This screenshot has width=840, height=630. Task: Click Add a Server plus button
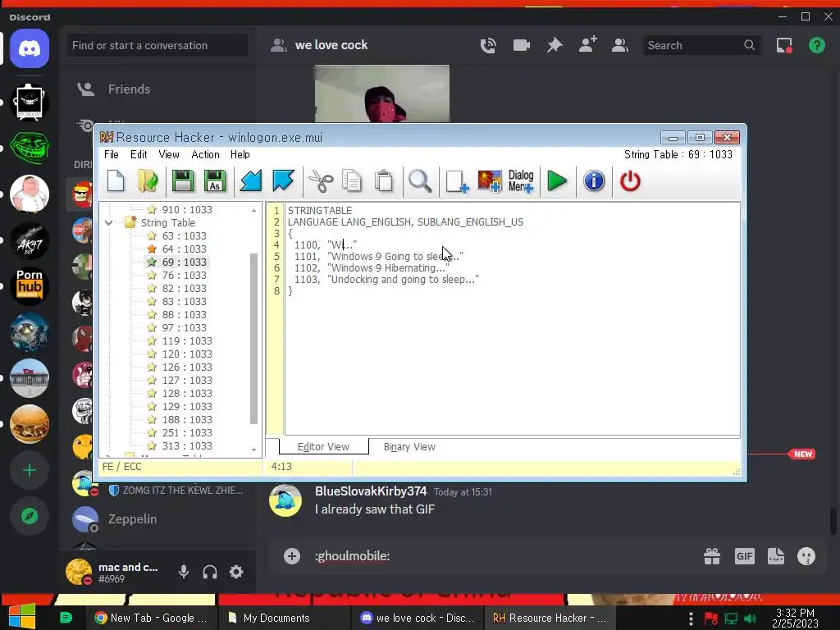point(30,470)
